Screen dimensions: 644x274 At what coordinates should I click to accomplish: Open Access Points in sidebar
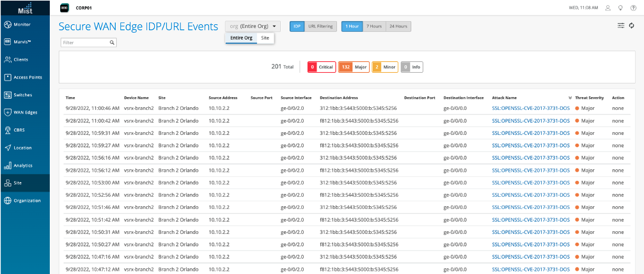[x=23, y=77]
